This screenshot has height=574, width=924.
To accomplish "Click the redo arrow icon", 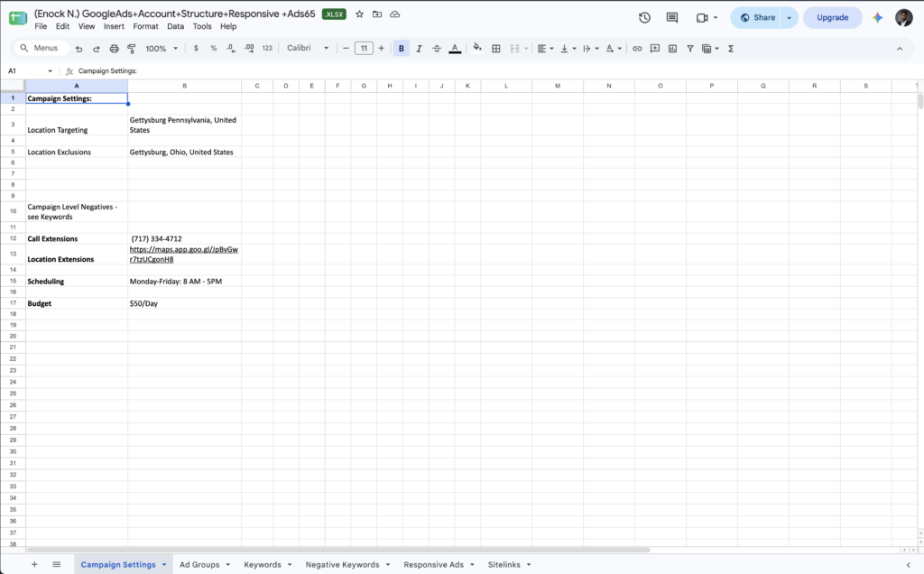I will coord(96,49).
